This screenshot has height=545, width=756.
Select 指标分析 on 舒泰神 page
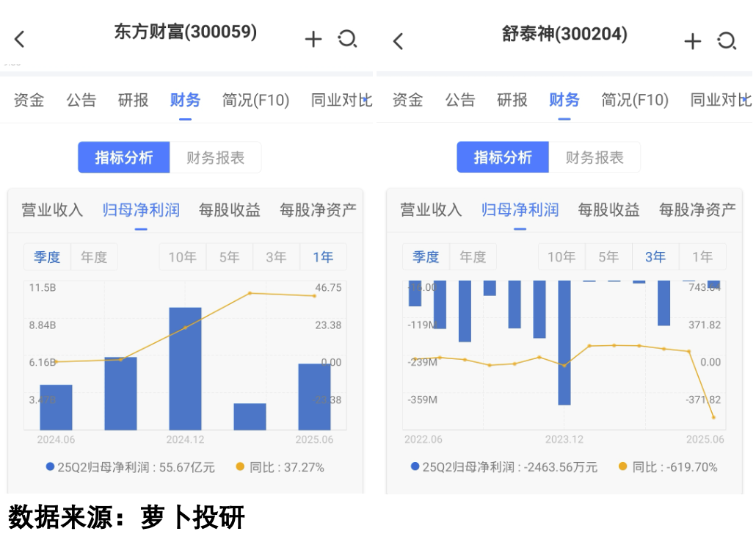502,156
